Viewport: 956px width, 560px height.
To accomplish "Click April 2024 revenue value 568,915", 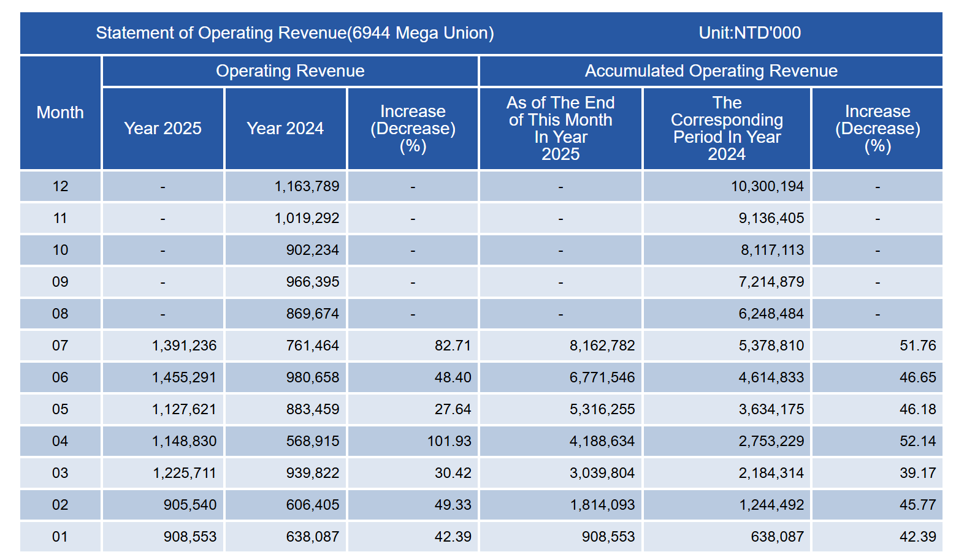I will pos(313,441).
